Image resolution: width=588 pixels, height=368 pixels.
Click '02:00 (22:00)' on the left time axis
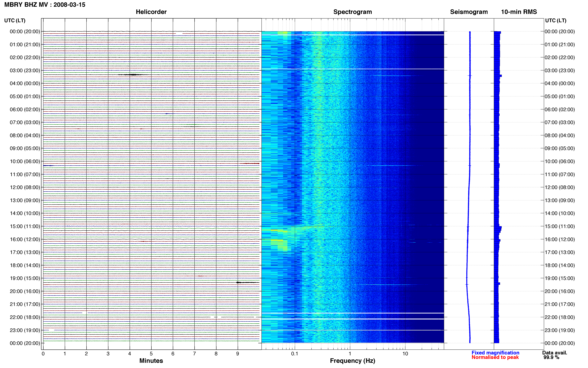tap(25, 57)
